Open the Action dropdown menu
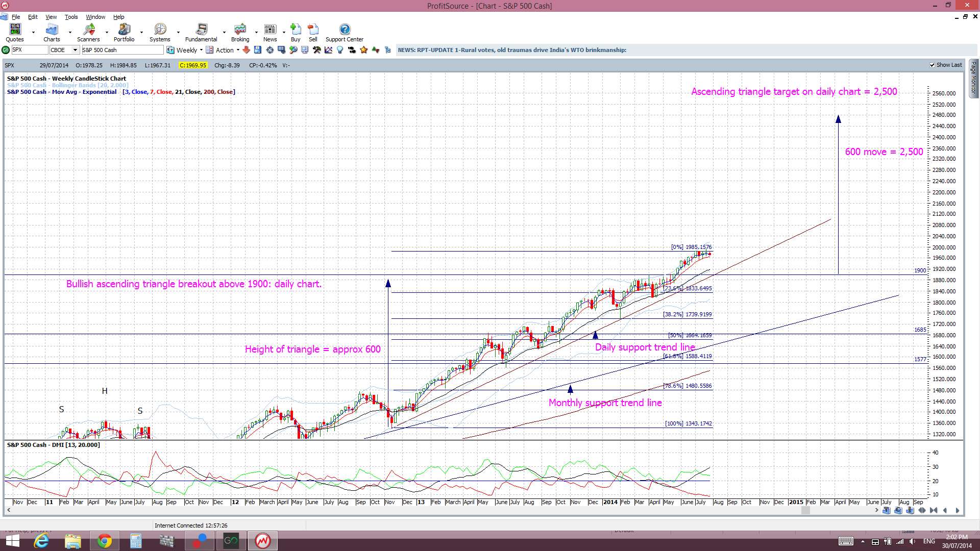The width and height of the screenshot is (980, 551). tap(223, 50)
